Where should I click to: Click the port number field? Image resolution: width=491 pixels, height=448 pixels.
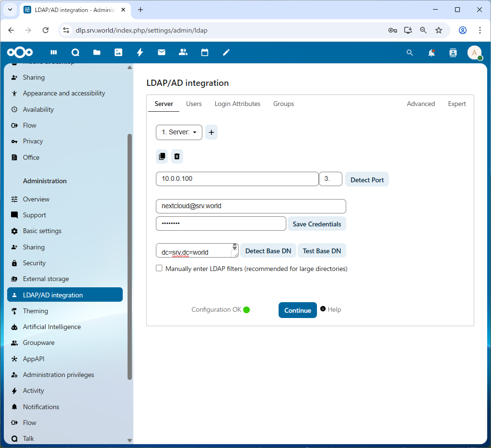[x=330, y=179]
